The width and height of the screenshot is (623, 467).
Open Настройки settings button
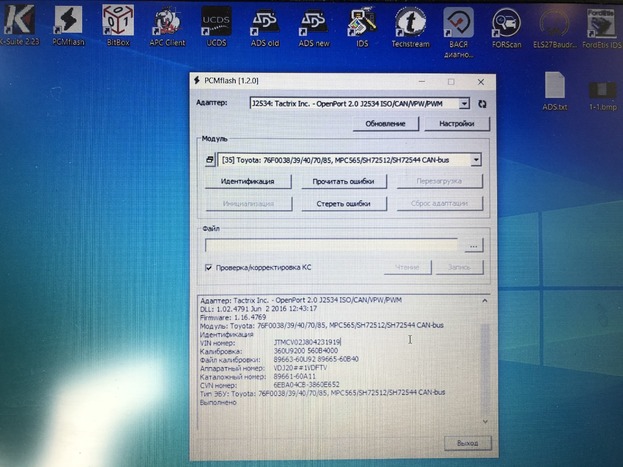[x=449, y=123]
